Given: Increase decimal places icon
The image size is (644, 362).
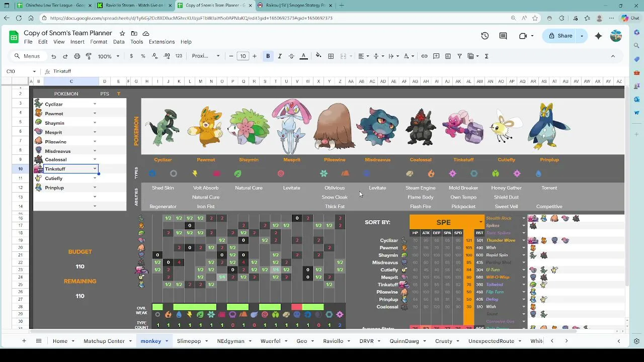Looking at the screenshot, I should 167,56.
